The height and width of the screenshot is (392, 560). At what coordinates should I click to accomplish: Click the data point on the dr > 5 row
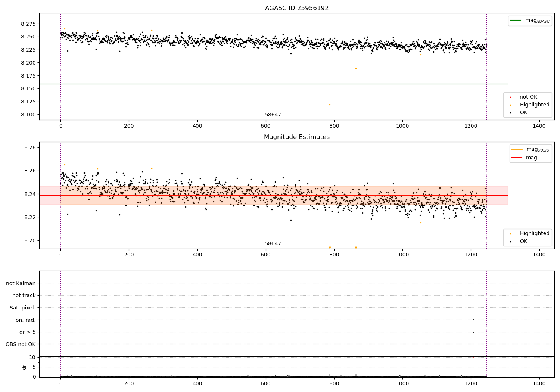[473, 332]
